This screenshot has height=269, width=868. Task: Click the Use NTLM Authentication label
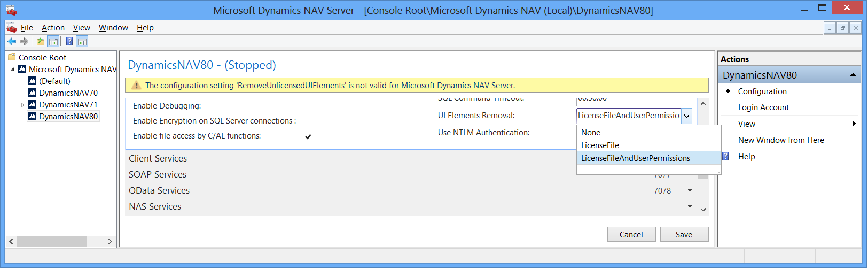(484, 133)
